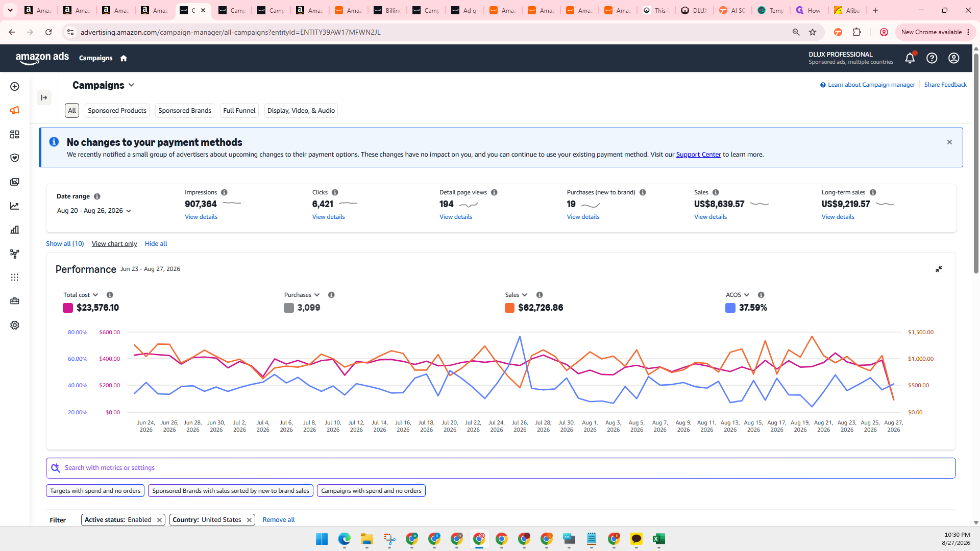Show info for Purchases (new to brand)
This screenshot has height=551, width=980.
tap(643, 192)
